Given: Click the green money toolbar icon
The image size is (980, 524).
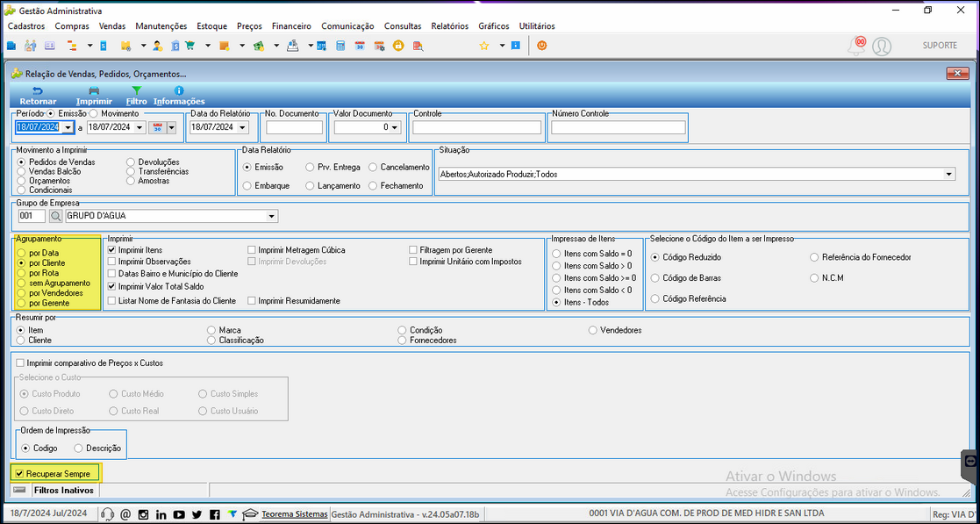Looking at the screenshot, I should click(x=259, y=46).
